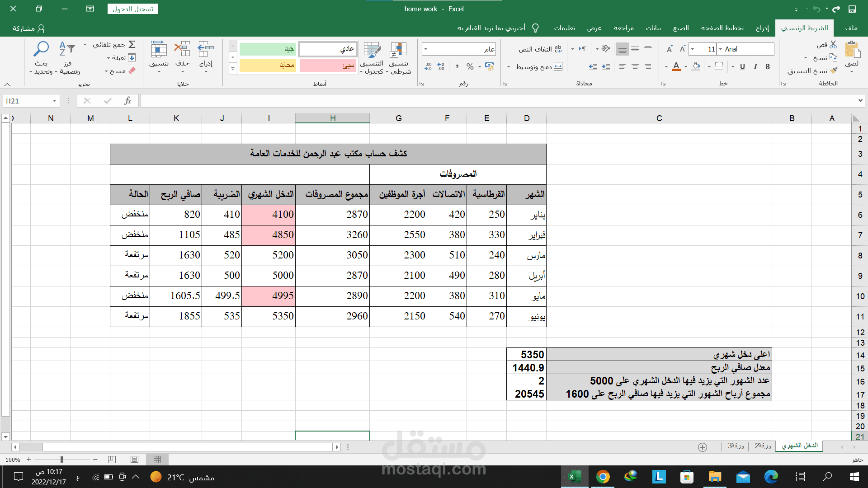This screenshot has height=488, width=868.
Task: Apply the Neutral (محايد) cell style
Action: pos(268,66)
